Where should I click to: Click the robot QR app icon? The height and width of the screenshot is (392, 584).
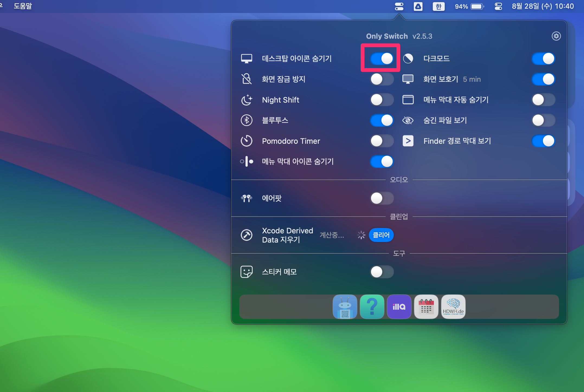345,307
